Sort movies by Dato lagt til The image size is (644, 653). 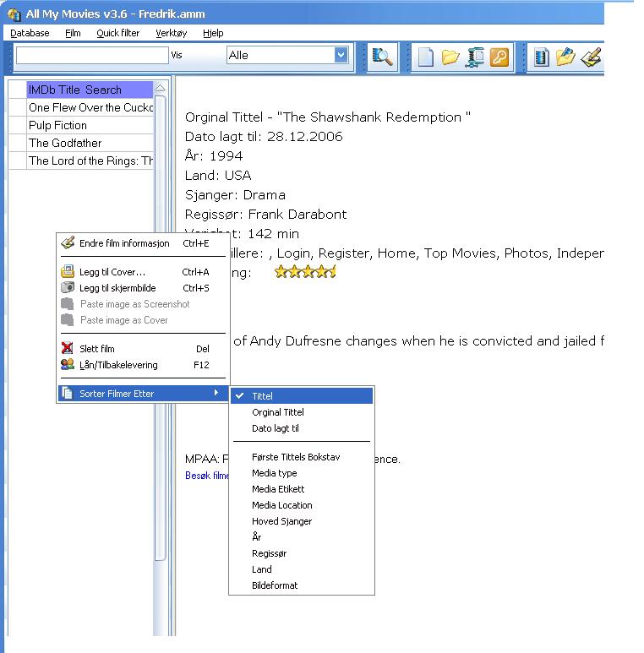point(302,428)
